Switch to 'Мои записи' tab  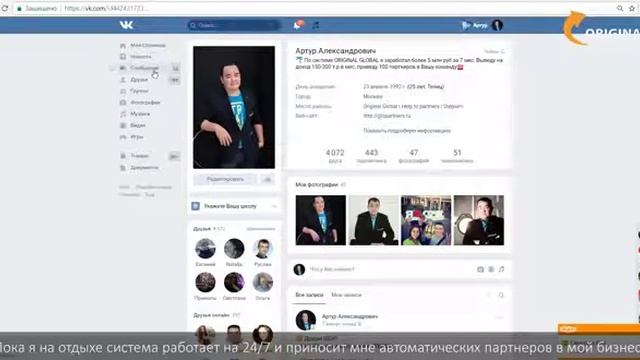[x=347, y=295]
